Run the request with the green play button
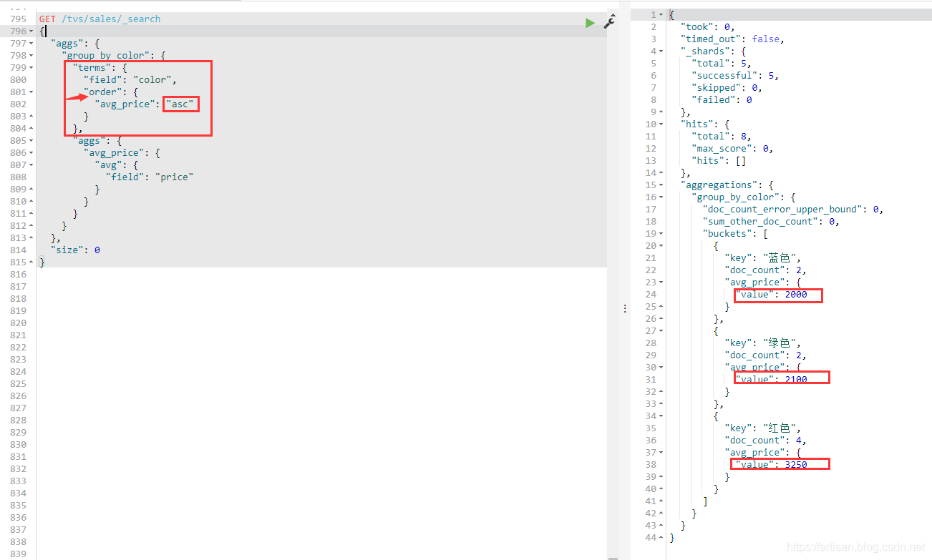Viewport: 932px width, 560px height. 590,23
